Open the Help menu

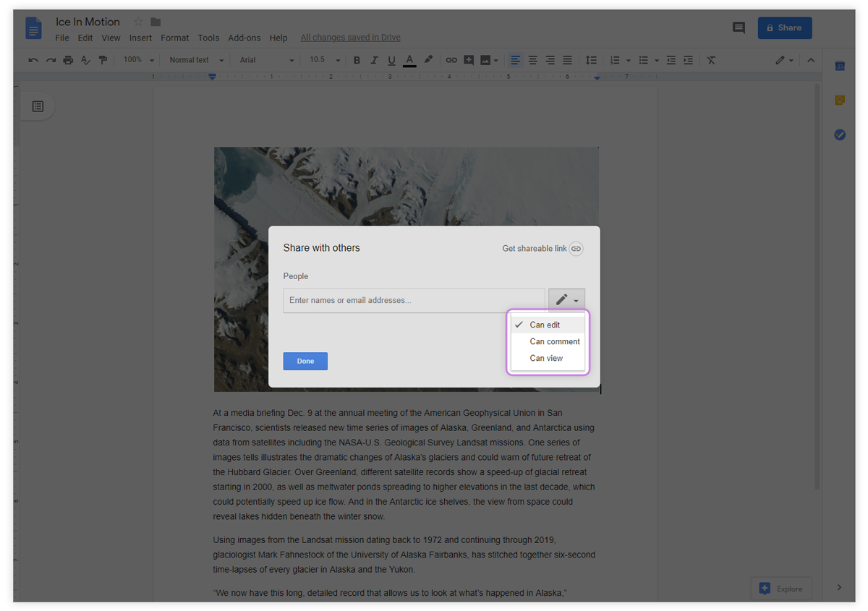pyautogui.click(x=278, y=38)
